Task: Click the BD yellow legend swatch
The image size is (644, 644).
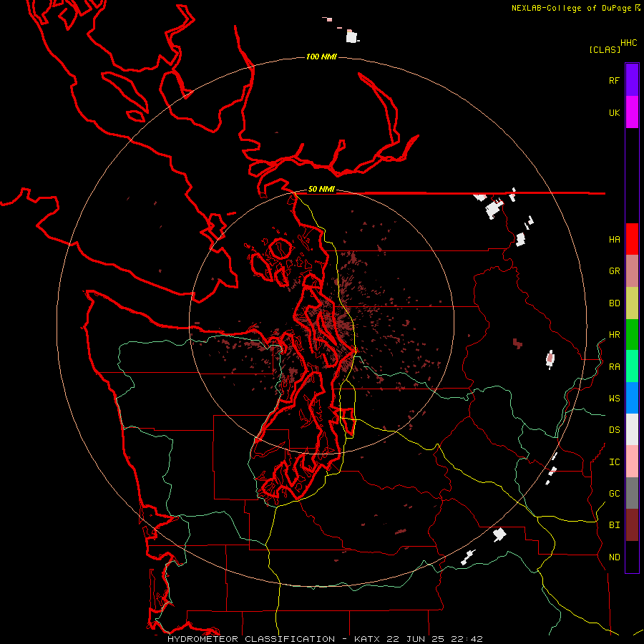Action: 632,303
